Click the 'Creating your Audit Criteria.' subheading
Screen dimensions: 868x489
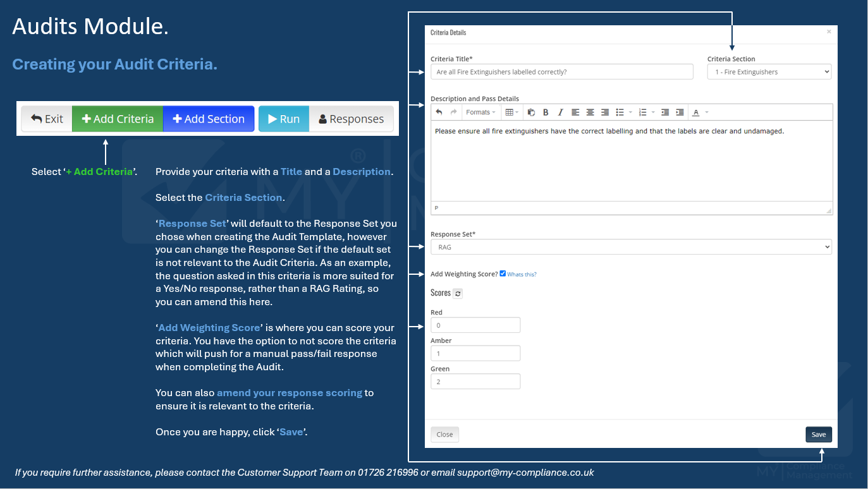(x=115, y=64)
